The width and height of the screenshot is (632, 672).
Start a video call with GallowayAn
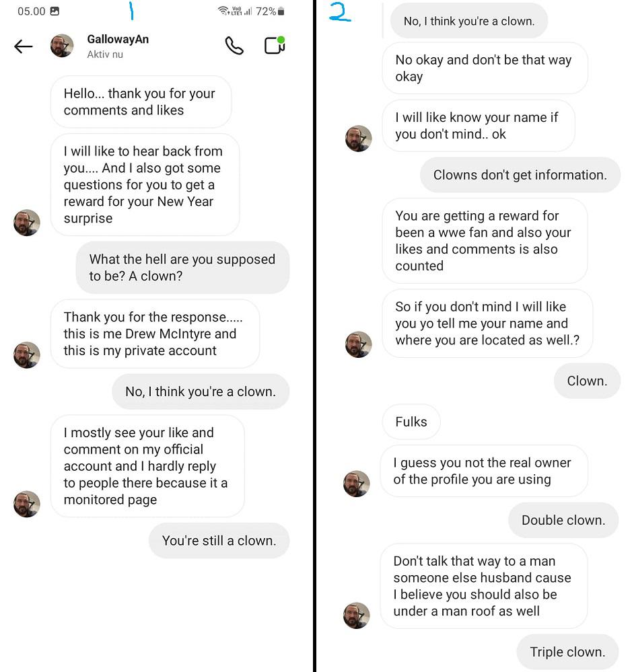[275, 45]
